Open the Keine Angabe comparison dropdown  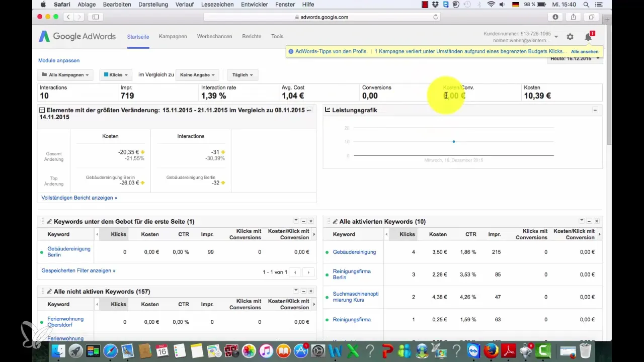pyautogui.click(x=197, y=75)
